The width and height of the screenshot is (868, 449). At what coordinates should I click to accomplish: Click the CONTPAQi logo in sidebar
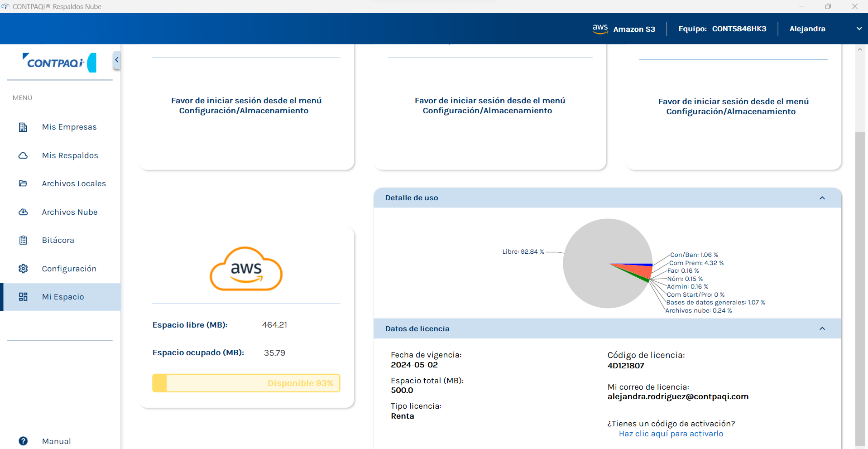pos(59,63)
